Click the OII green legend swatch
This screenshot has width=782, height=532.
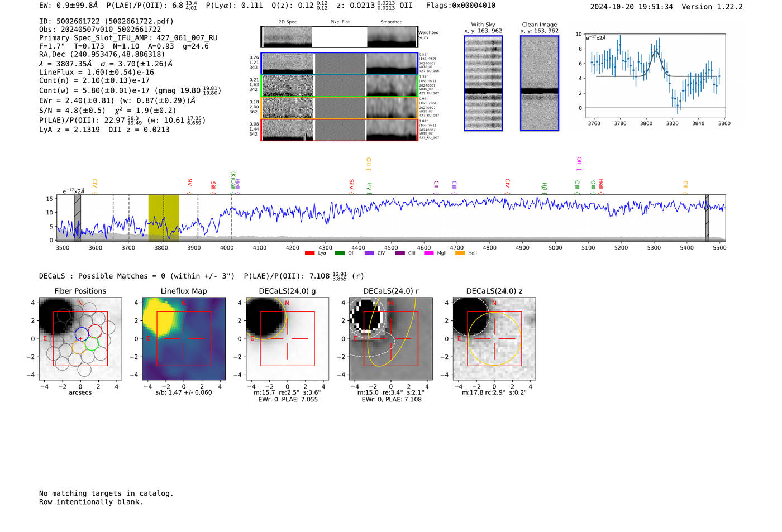pos(340,253)
